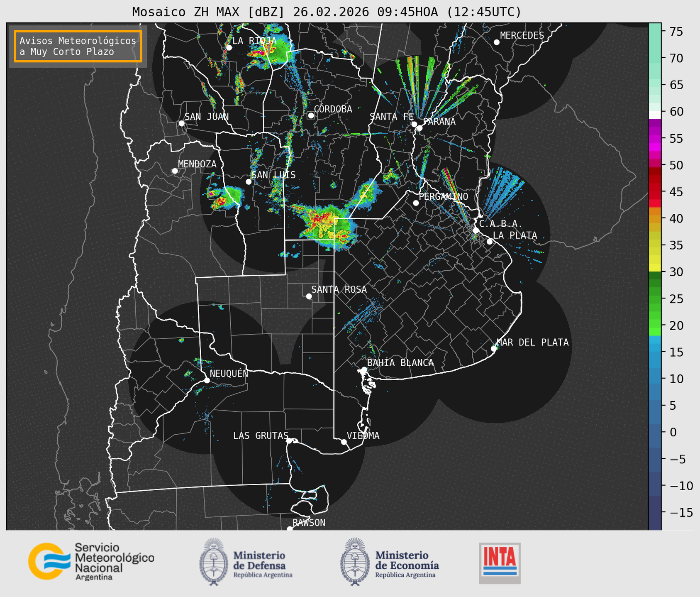Select the Santa Rosa marker dot
The width and height of the screenshot is (700, 597).
click(x=309, y=296)
